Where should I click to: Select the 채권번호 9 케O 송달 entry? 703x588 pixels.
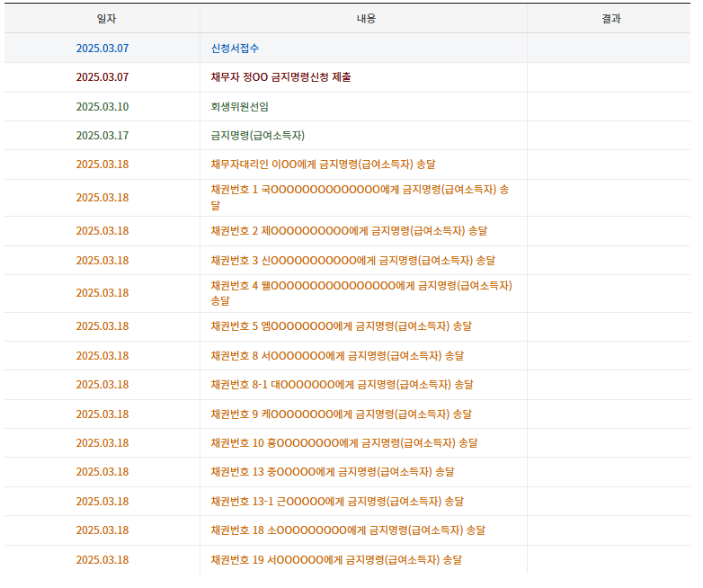click(x=342, y=414)
